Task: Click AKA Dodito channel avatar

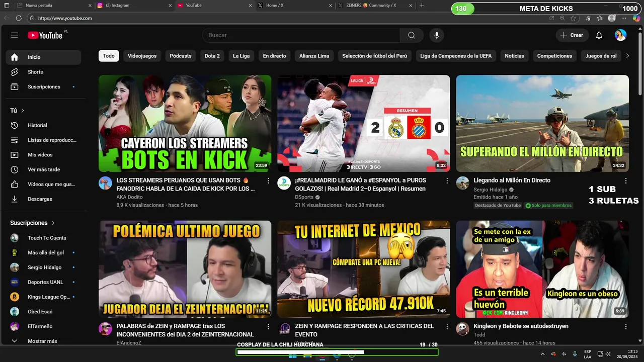Action: [x=105, y=183]
